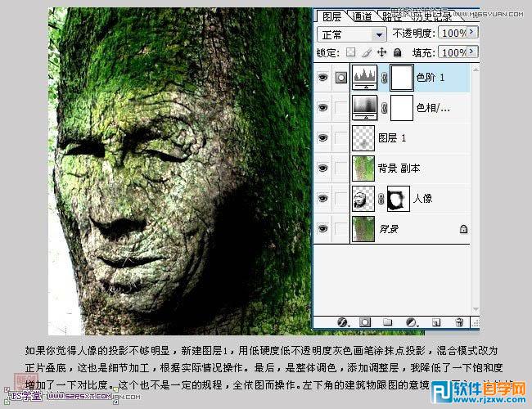Open the 不透明度 opacity slider arrow
This screenshot has width=532, height=409.
472,32
